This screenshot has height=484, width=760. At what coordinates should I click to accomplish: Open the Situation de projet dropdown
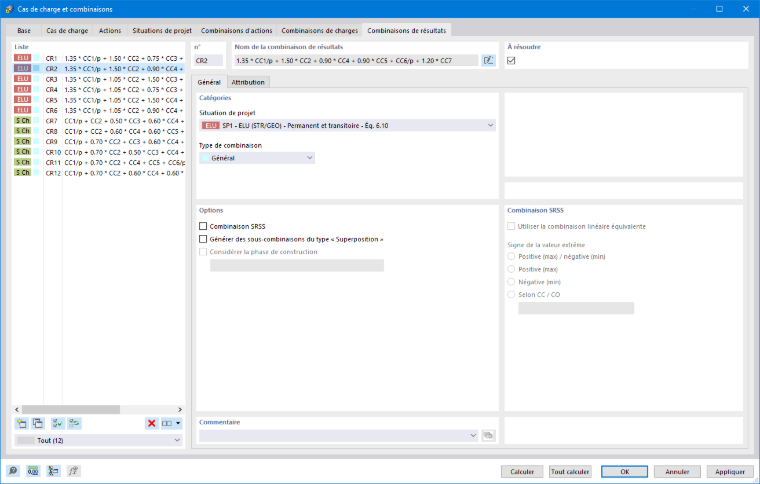(348, 125)
